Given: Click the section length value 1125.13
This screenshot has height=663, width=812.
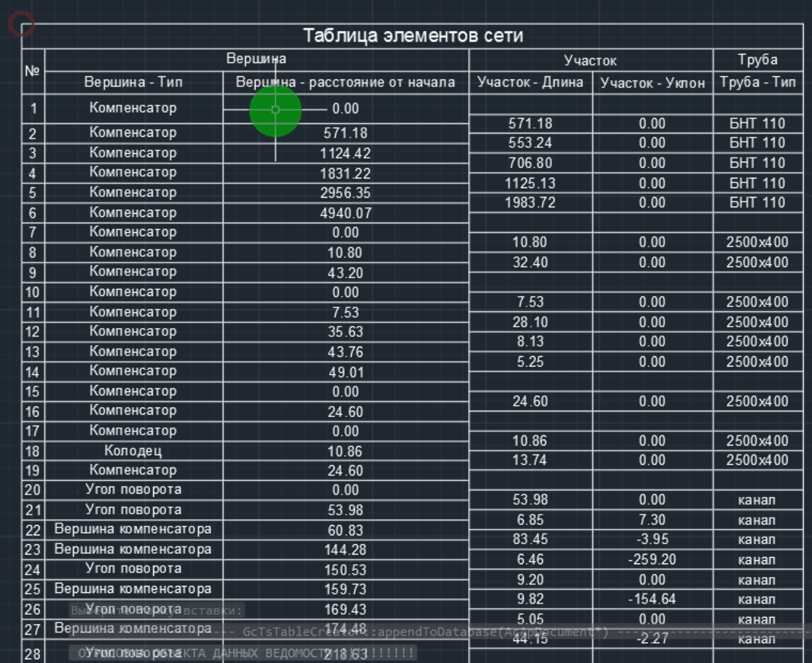Looking at the screenshot, I should pyautogui.click(x=530, y=184).
